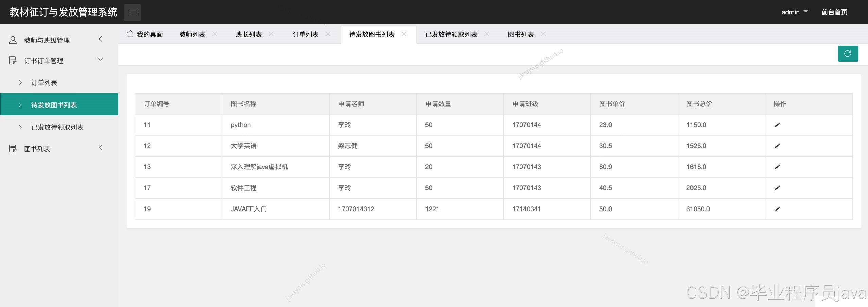The image size is (868, 307).
Task: Click the document icon beside sidebar 图书列表
Action: point(13,149)
